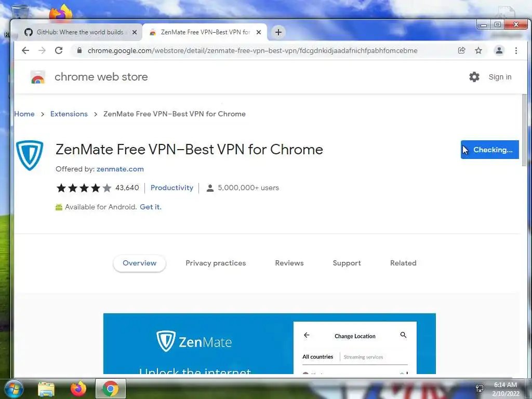Click the page vertical scrollbar
532x399 pixels.
point(524,130)
